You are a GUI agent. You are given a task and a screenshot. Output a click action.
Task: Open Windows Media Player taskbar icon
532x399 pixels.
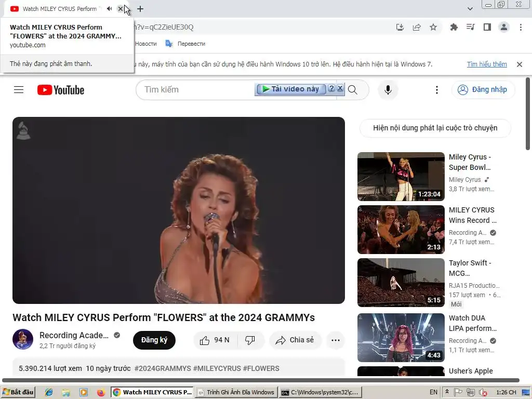pos(84,392)
